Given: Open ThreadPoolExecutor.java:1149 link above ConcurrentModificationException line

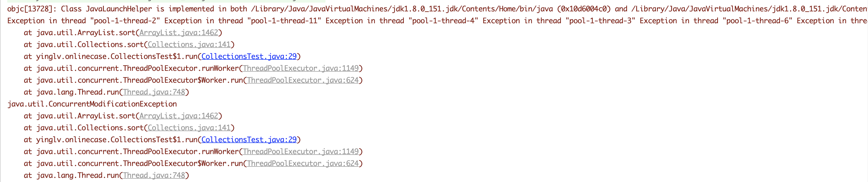Looking at the screenshot, I should [x=300, y=69].
